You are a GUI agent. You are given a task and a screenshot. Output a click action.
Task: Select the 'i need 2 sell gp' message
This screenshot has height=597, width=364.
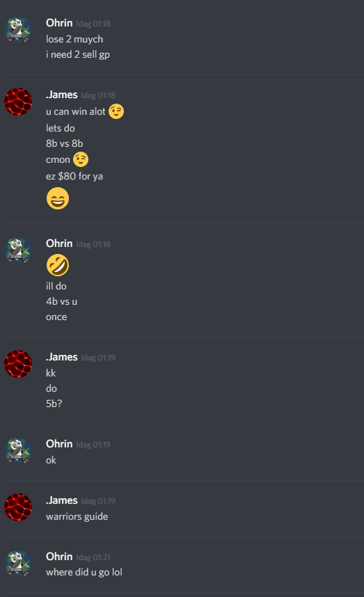click(78, 55)
